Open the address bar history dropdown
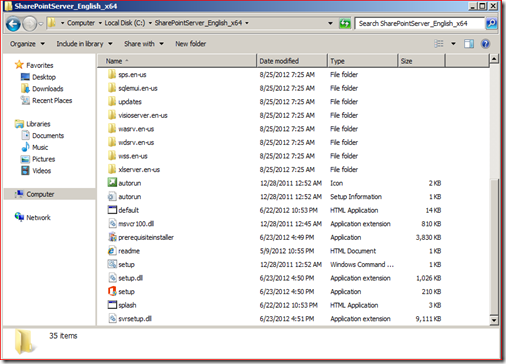This screenshot has height=364, width=506. tap(330, 23)
